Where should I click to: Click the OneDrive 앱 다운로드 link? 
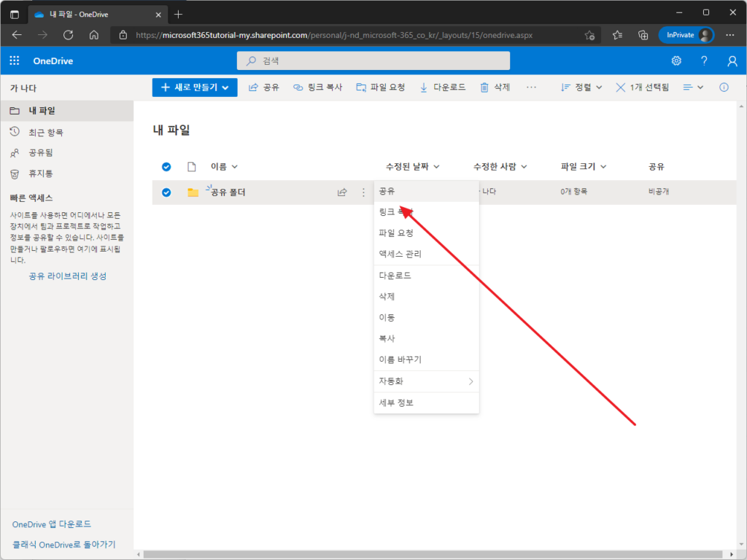(52, 524)
